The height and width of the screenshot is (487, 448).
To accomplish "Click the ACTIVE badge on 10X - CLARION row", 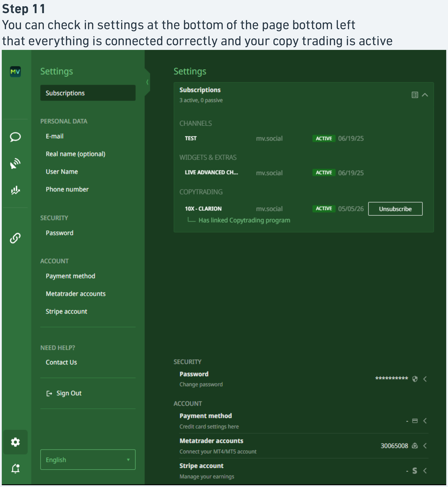I will pos(324,208).
